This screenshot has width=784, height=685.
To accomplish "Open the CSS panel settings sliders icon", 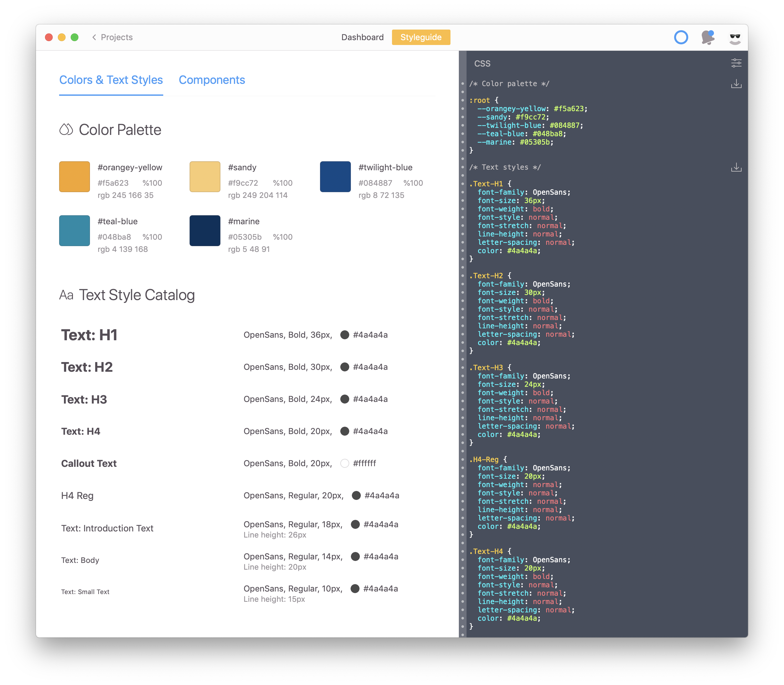I will click(x=736, y=63).
